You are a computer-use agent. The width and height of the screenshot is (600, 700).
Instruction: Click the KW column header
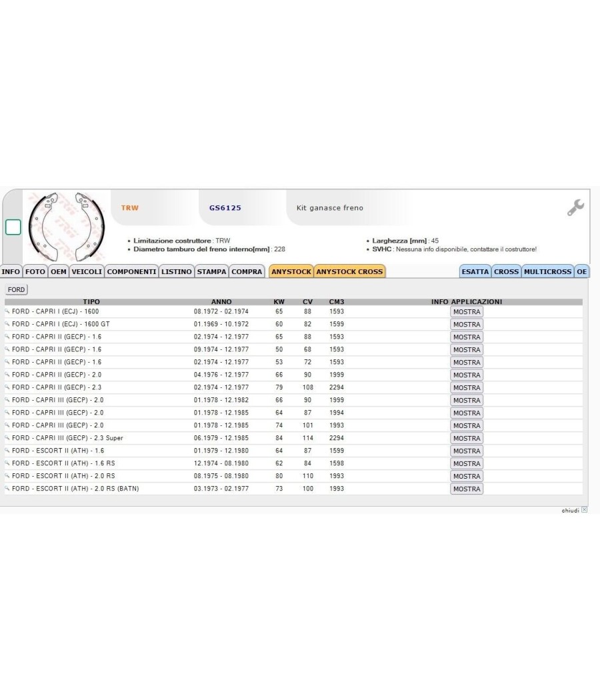279,302
